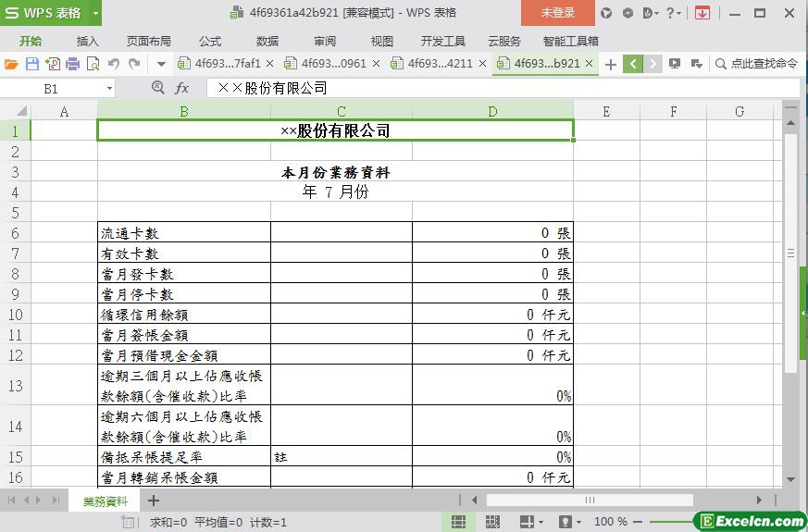This screenshot has width=808, height=532.
Task: Open Print Preview icon
Action: click(93, 64)
